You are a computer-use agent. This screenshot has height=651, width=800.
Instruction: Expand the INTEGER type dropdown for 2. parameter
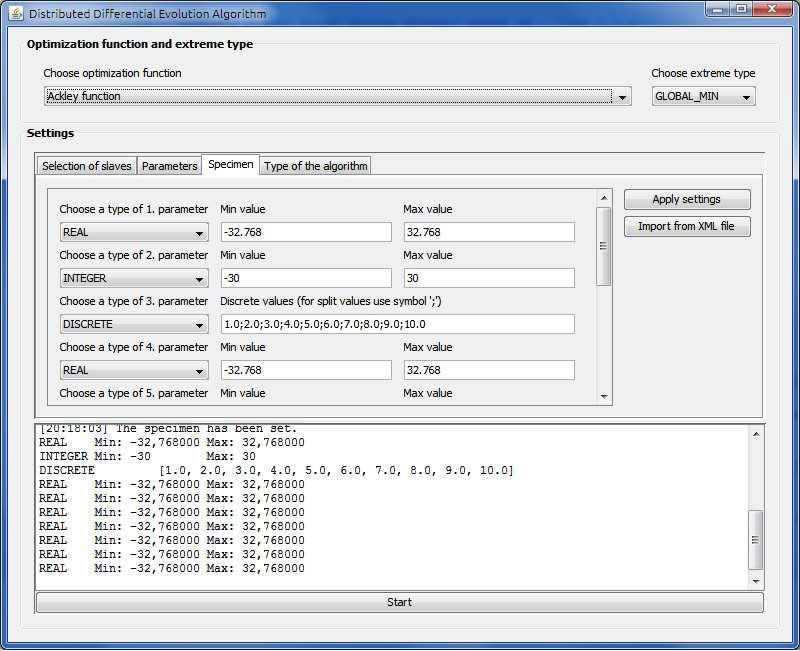tap(134, 279)
